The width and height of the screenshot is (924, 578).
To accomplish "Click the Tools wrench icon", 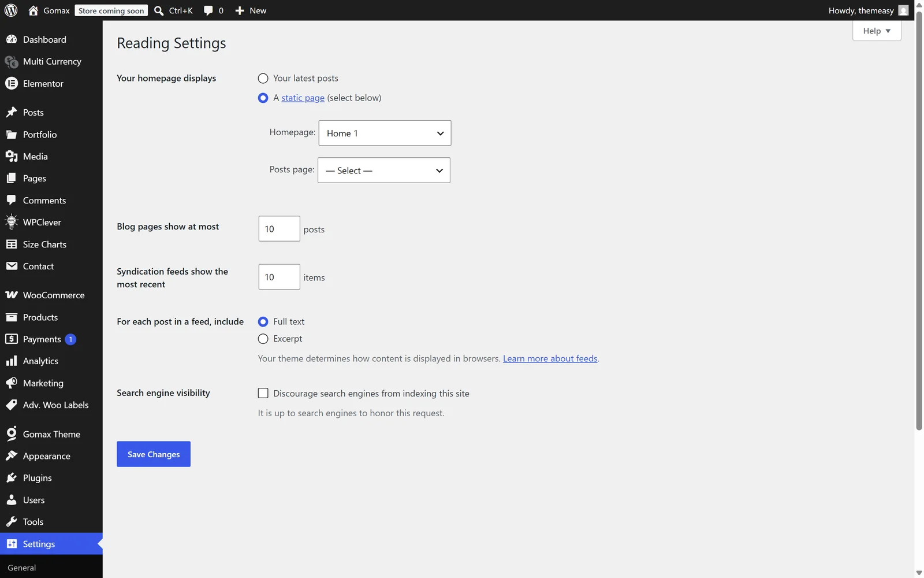I will [x=12, y=521].
